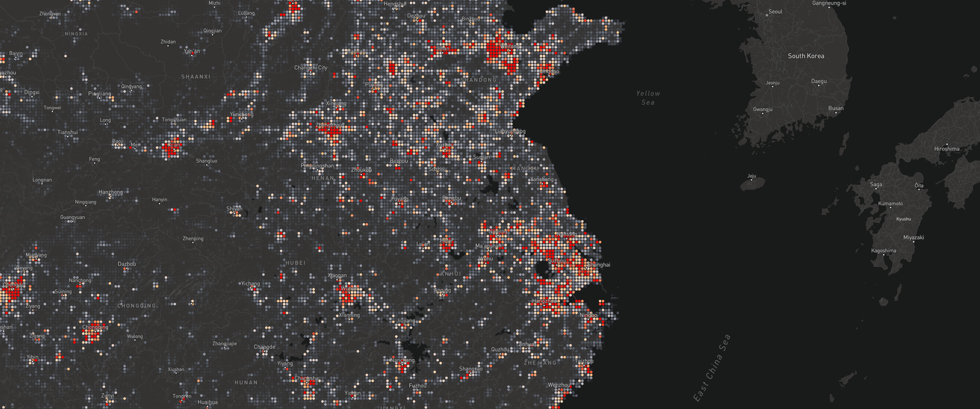The height and width of the screenshot is (409, 980).
Task: Click the Anqing city label
Action: [x=442, y=290]
